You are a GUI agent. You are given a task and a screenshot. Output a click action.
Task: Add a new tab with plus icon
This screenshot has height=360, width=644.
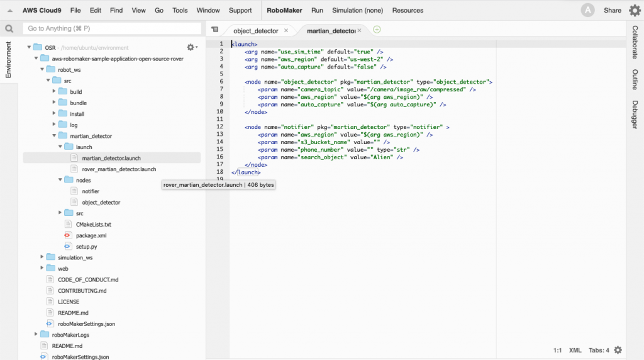pyautogui.click(x=377, y=30)
